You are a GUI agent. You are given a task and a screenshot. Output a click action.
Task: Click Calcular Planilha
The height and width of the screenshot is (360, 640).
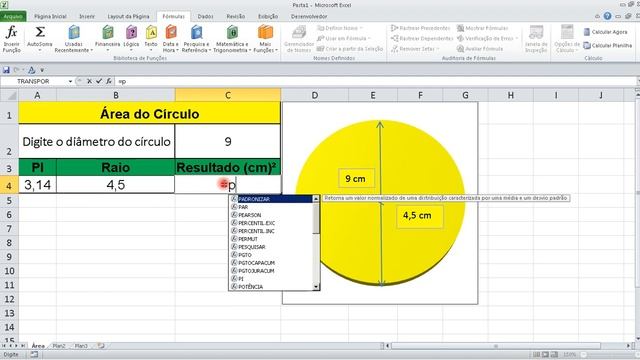click(608, 45)
